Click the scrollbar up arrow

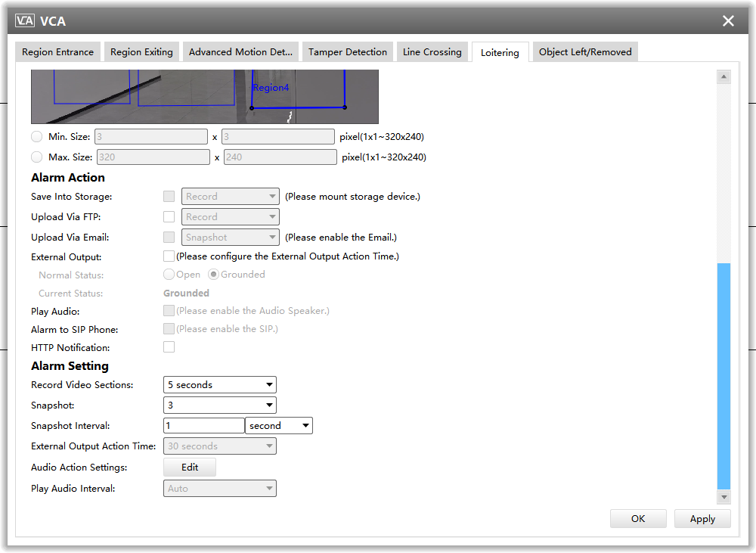pos(723,76)
